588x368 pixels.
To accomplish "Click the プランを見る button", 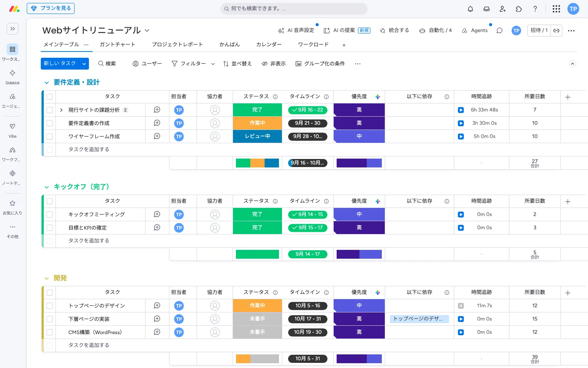I will coord(51,8).
